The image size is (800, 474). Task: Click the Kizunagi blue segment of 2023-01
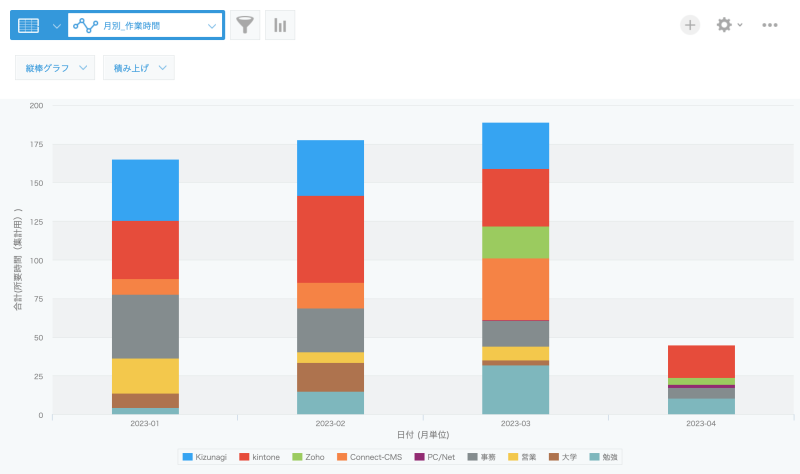pyautogui.click(x=145, y=190)
